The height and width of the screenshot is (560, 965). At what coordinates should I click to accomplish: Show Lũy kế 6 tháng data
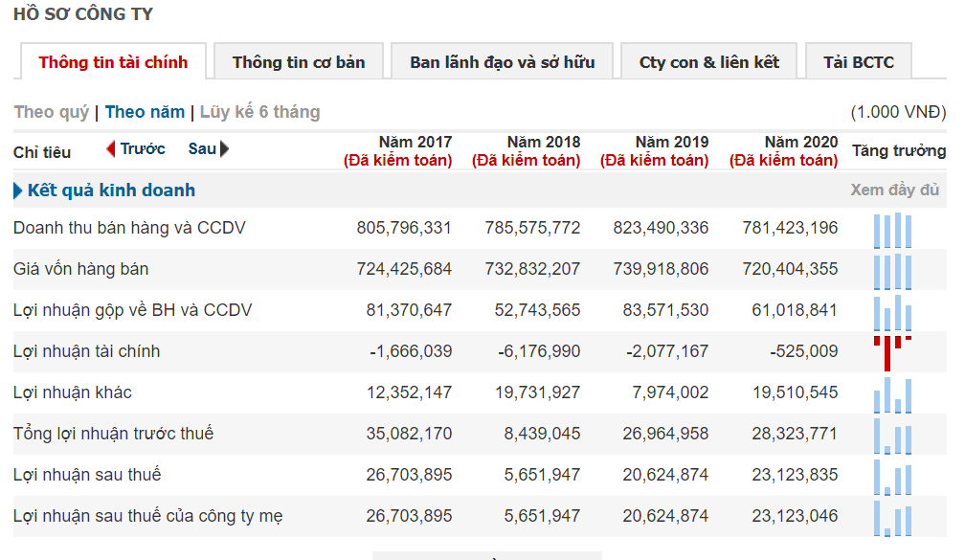(x=259, y=112)
